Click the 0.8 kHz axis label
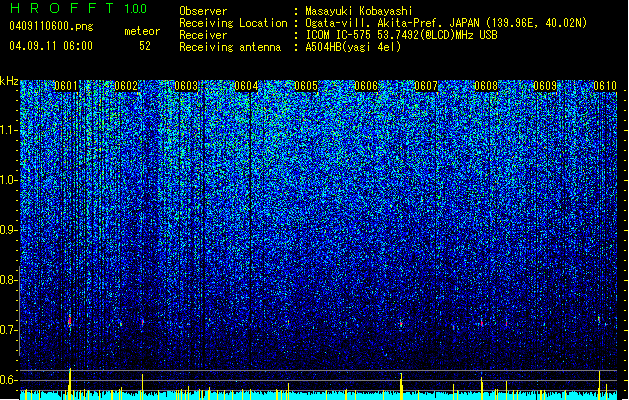629x400 pixels. click(8, 280)
